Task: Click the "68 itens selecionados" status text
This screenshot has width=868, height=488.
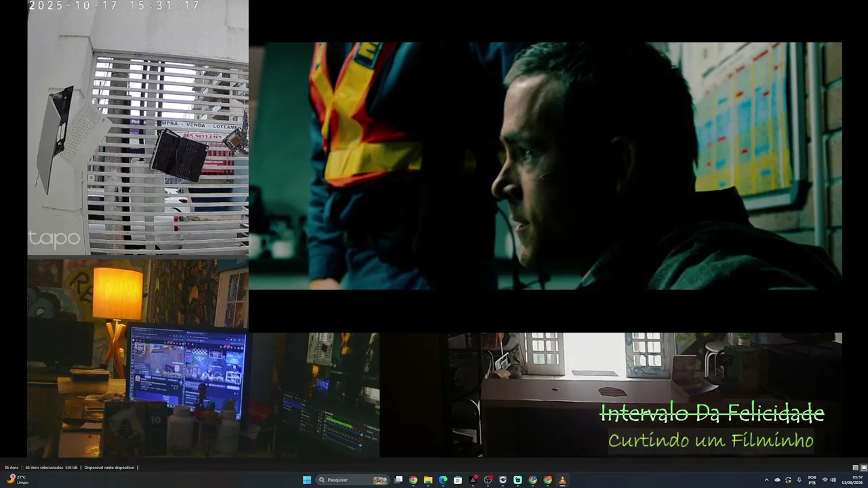Action: tap(45, 468)
